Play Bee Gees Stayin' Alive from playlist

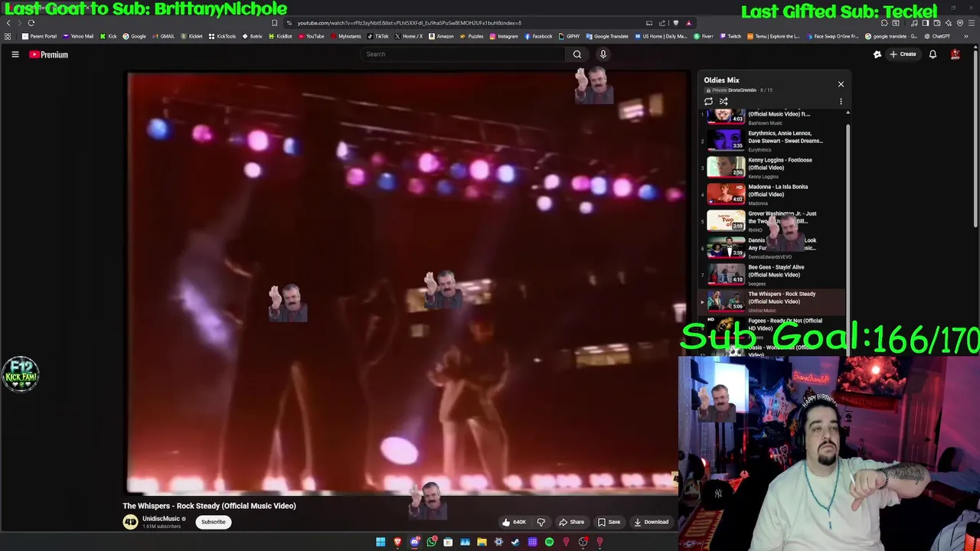click(x=773, y=274)
